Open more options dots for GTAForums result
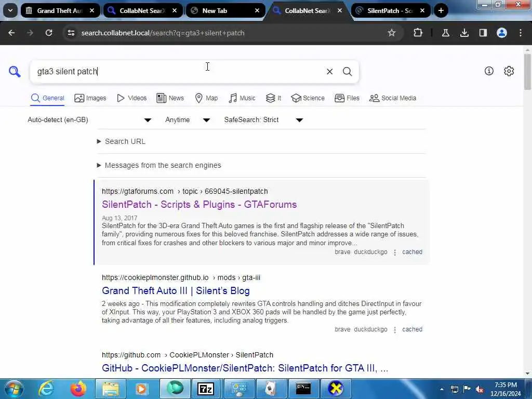The width and height of the screenshot is (532, 399). pyautogui.click(x=395, y=252)
